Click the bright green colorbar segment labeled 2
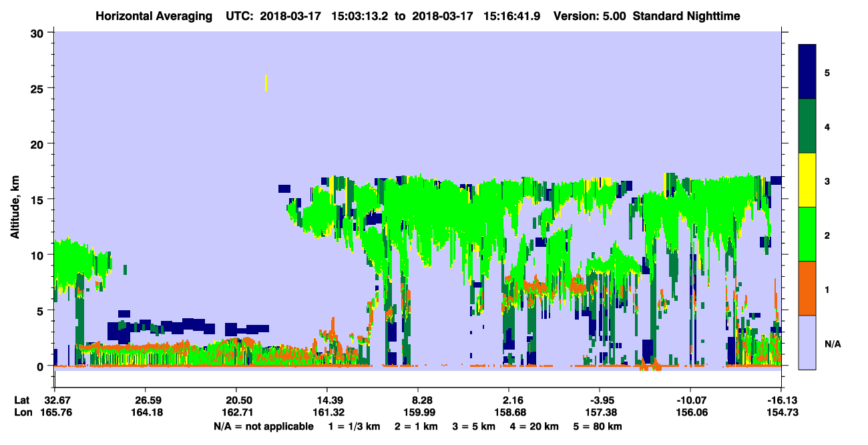868x445 pixels. point(807,234)
